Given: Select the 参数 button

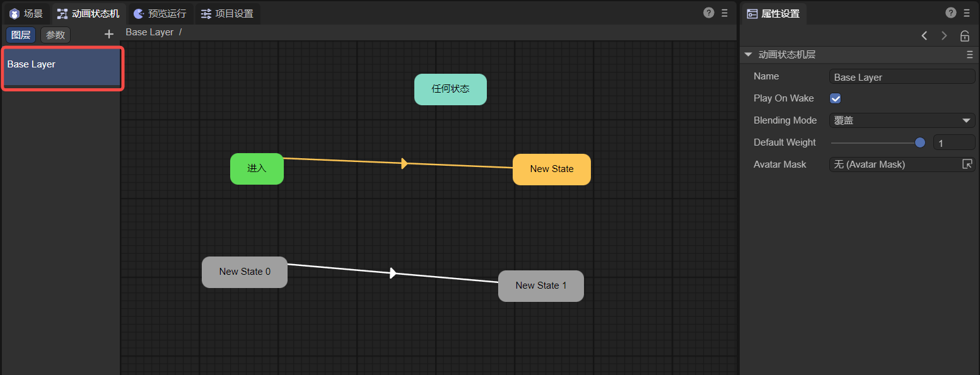Looking at the screenshot, I should click(55, 35).
